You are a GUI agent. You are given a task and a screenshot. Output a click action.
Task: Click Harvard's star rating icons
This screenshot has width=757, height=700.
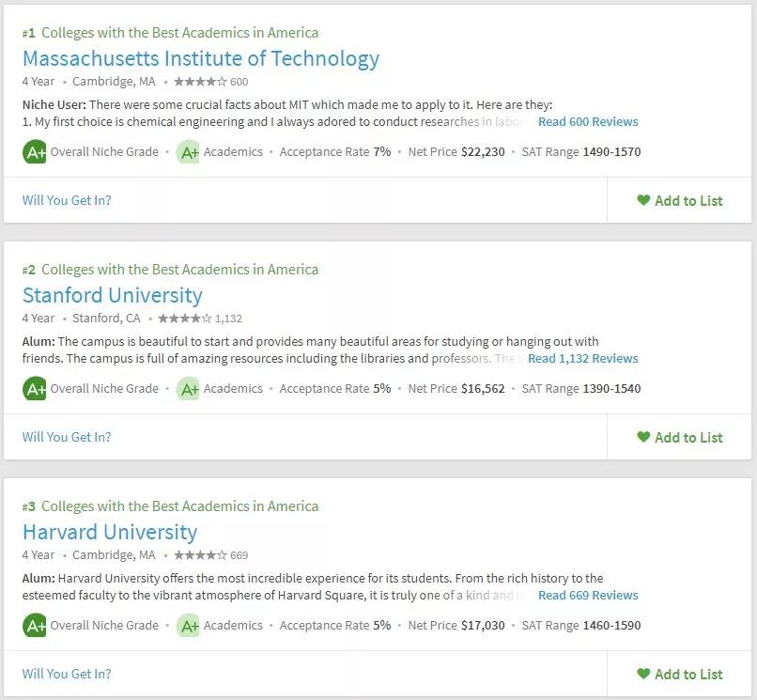[x=200, y=555]
